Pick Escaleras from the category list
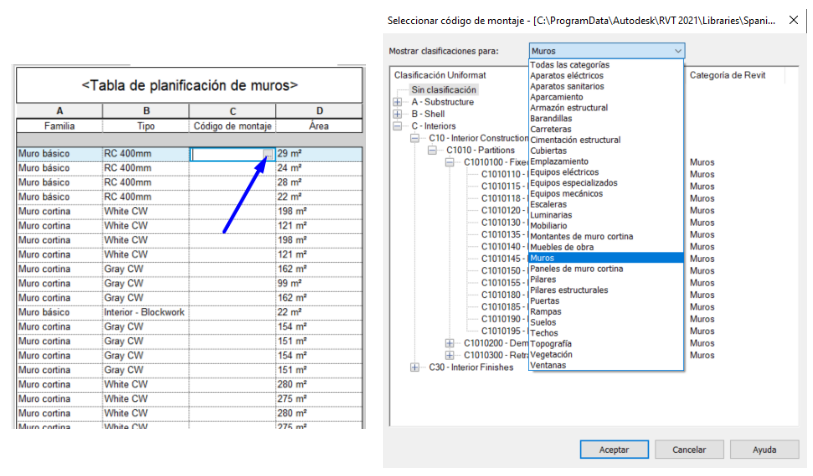 606,204
